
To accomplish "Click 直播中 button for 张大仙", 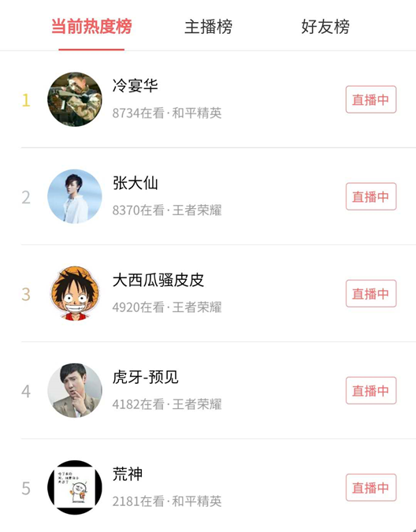I will [371, 196].
